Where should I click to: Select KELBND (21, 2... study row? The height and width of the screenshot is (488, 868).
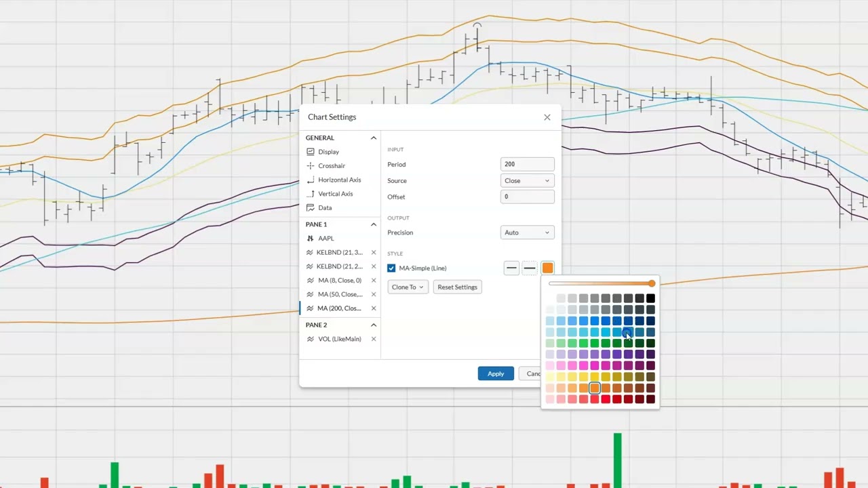pos(339,266)
